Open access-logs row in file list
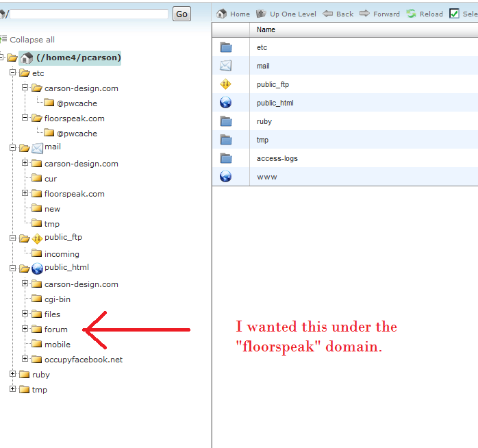Screen dimensions: 478x448 click(277, 158)
